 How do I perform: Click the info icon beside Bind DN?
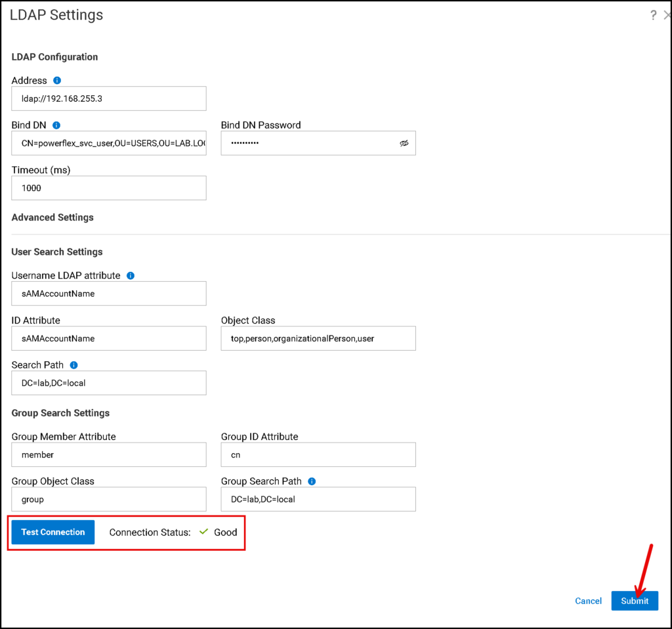click(x=56, y=125)
